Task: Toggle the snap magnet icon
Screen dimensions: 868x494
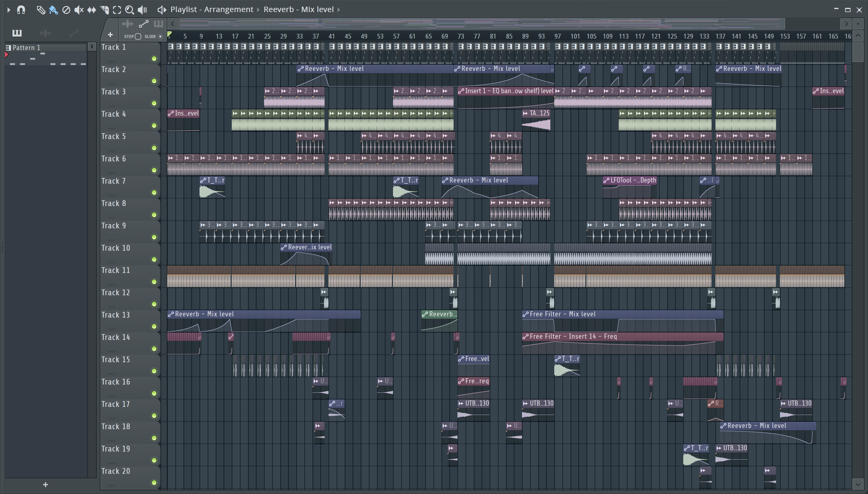Action: (x=21, y=10)
